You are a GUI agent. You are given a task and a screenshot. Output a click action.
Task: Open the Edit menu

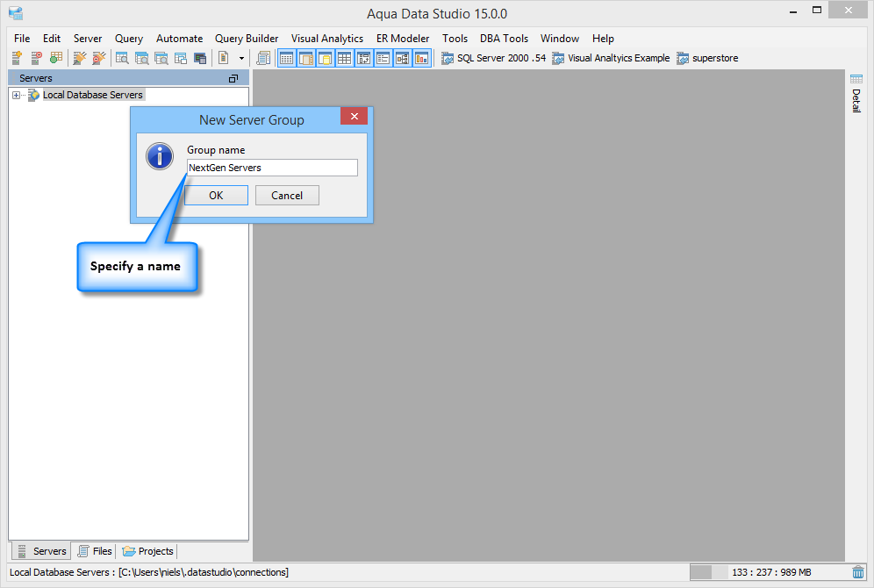click(x=52, y=39)
